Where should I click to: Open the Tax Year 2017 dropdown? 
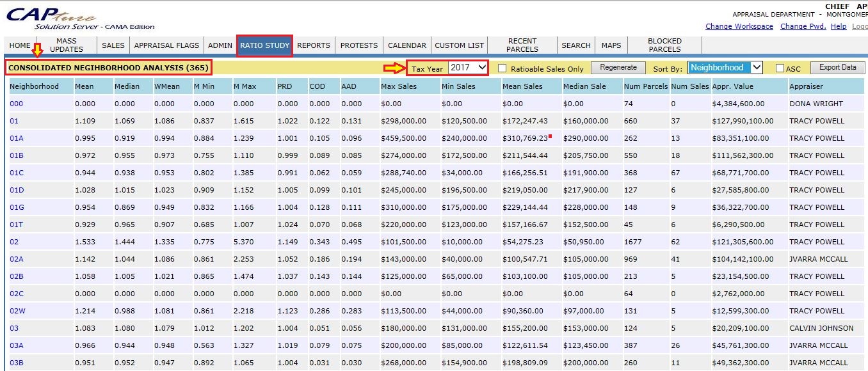coord(468,67)
